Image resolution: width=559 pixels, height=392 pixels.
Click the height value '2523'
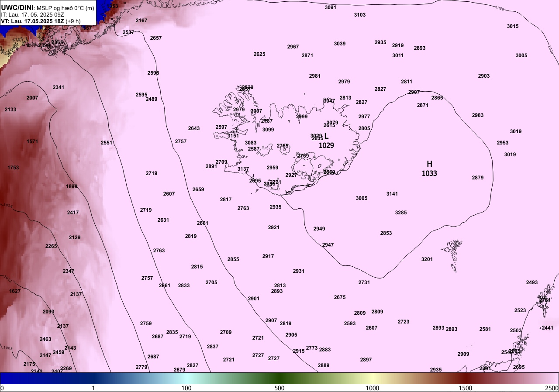point(520,310)
